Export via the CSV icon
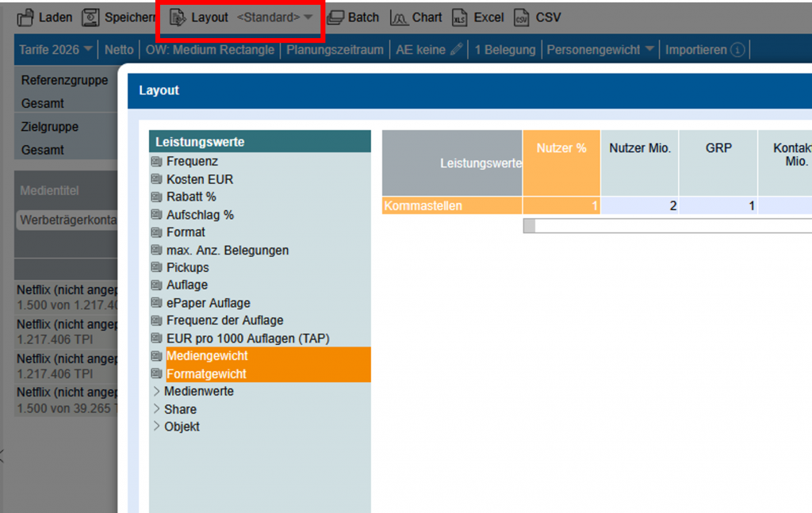Image resolution: width=812 pixels, height=513 pixels. pyautogui.click(x=522, y=17)
